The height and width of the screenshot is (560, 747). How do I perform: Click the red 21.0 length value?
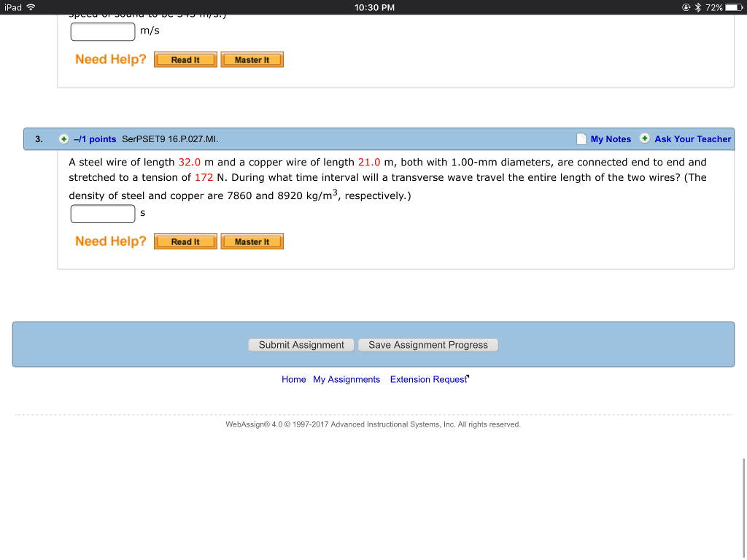tap(369, 163)
